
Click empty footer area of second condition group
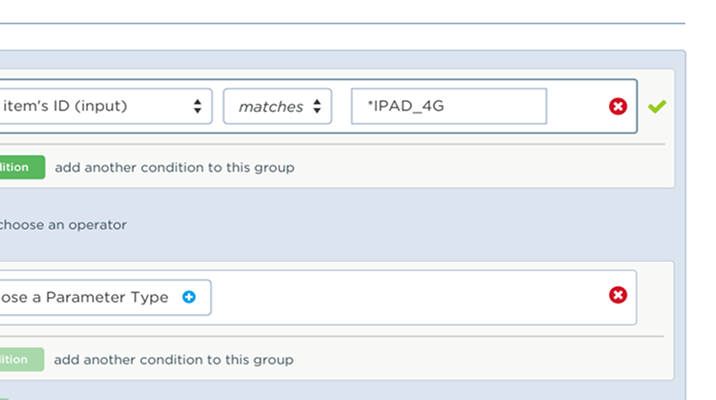click(x=480, y=359)
